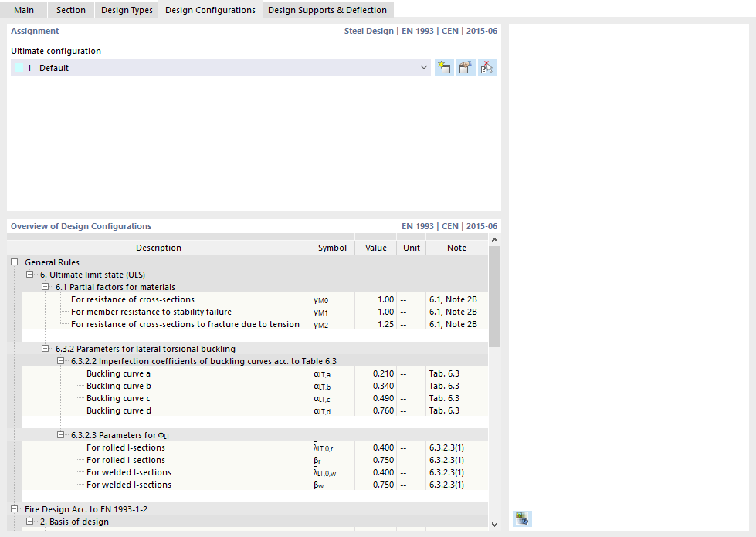The width and height of the screenshot is (756, 537).
Task: Click the result table preview icon bottom left
Action: click(522, 518)
